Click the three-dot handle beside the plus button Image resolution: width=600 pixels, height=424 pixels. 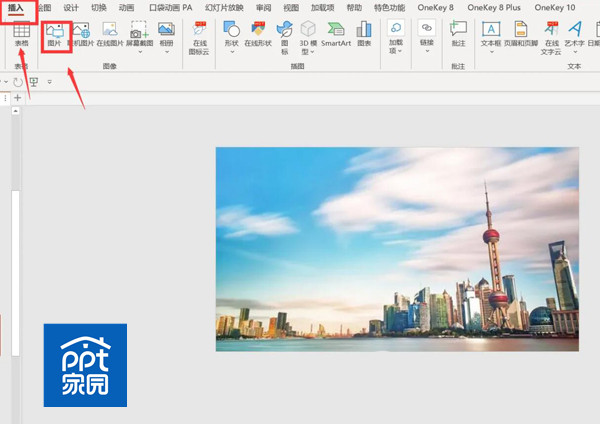pyautogui.click(x=5, y=98)
